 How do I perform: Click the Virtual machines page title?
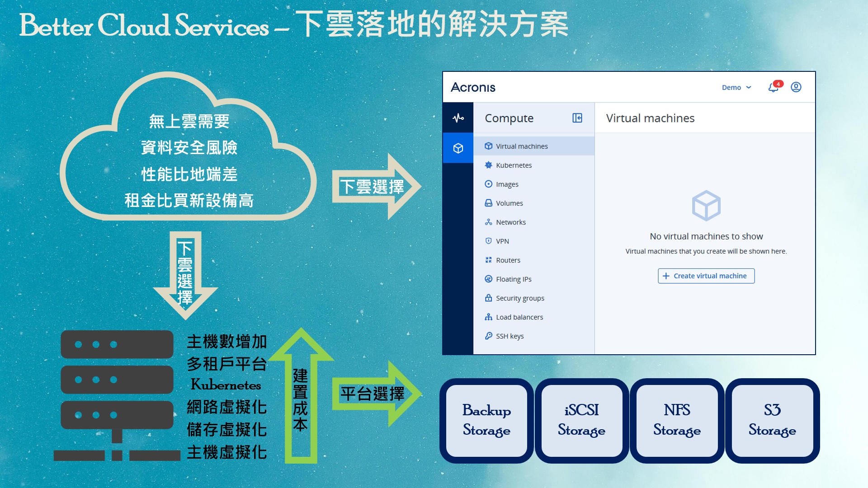pos(650,118)
